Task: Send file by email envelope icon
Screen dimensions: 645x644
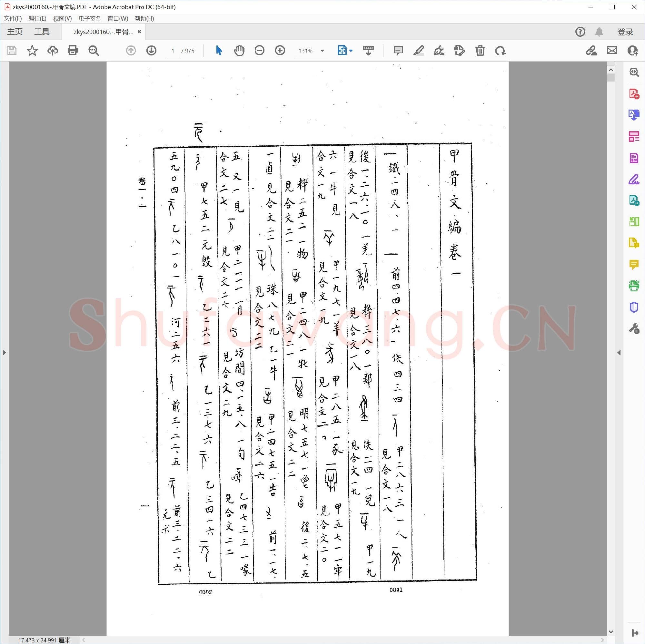Action: click(x=612, y=51)
